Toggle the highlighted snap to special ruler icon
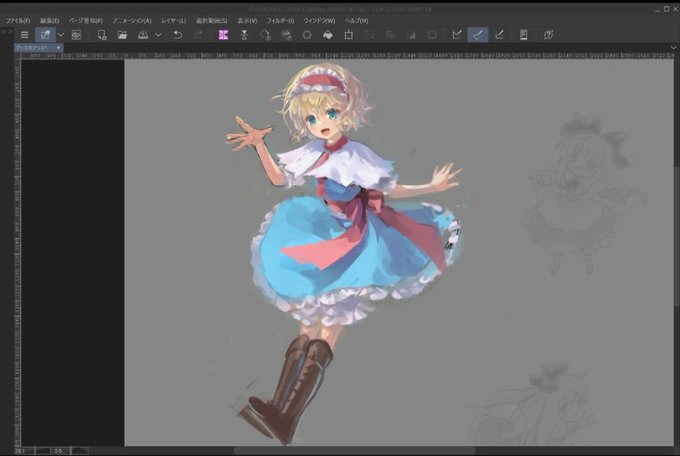 click(478, 35)
